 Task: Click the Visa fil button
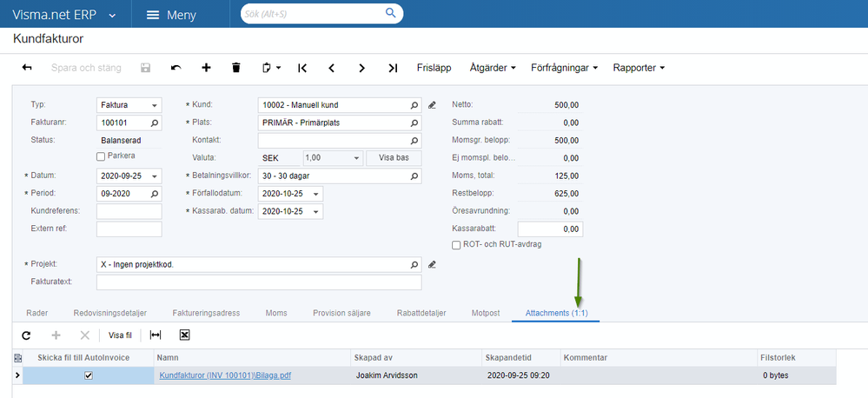[x=120, y=335]
